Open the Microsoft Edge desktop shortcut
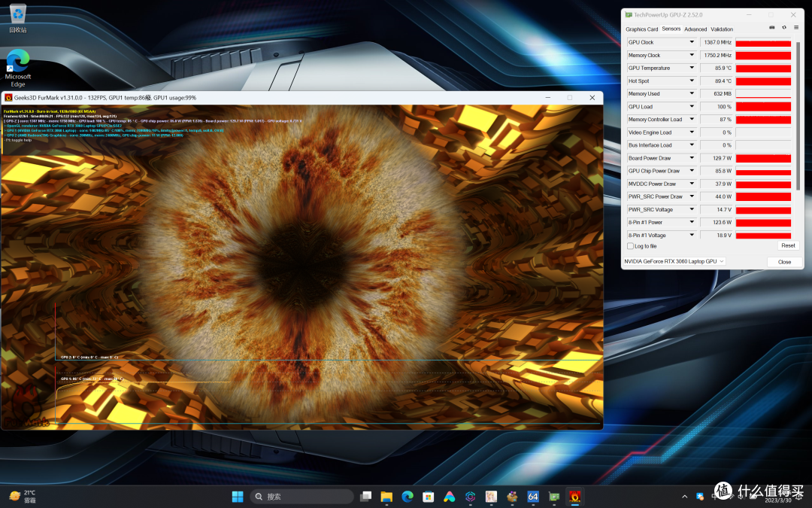This screenshot has height=508, width=812. [x=17, y=68]
